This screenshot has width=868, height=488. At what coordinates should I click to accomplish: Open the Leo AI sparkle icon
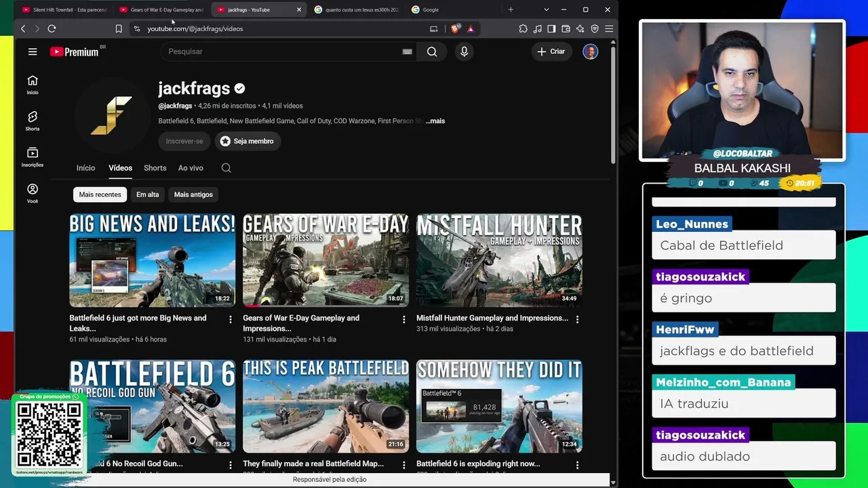click(580, 28)
